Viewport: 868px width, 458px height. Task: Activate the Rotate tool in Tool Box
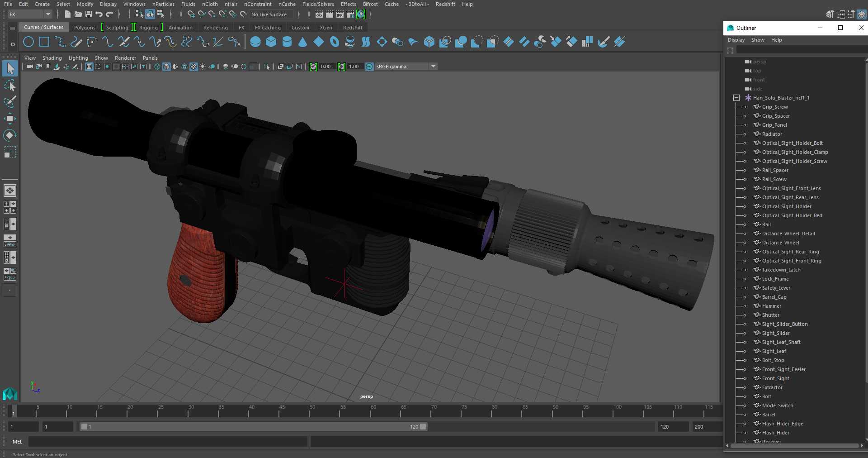(x=10, y=135)
